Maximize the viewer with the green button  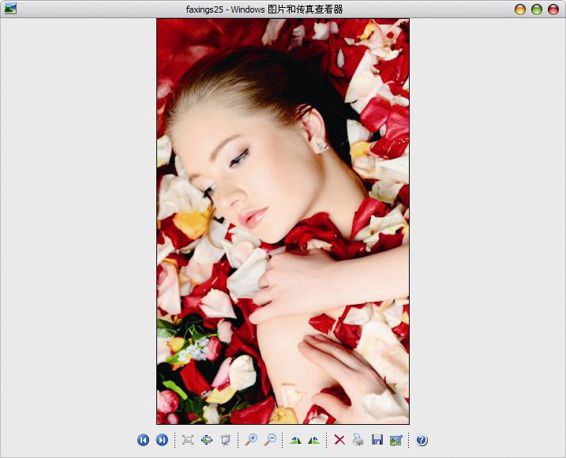pos(537,9)
